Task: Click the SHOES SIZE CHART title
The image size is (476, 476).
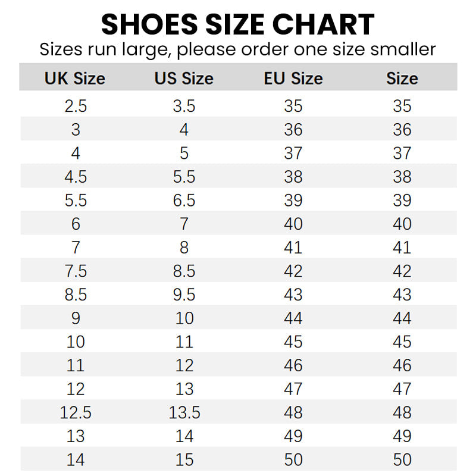Action: pos(237,25)
